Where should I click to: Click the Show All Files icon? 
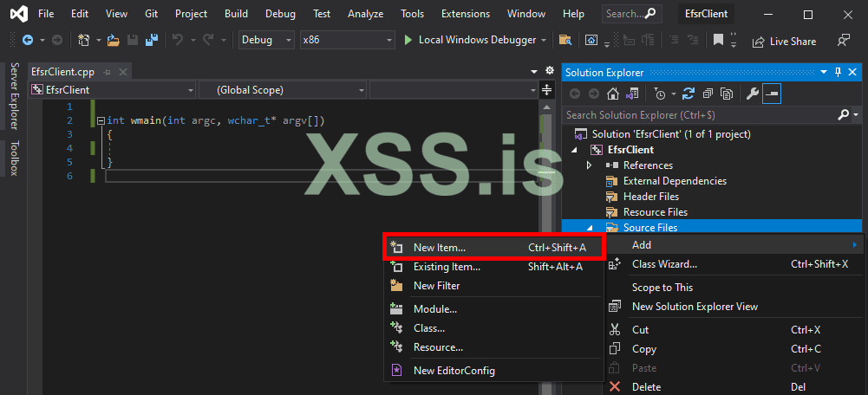pyautogui.click(x=727, y=94)
